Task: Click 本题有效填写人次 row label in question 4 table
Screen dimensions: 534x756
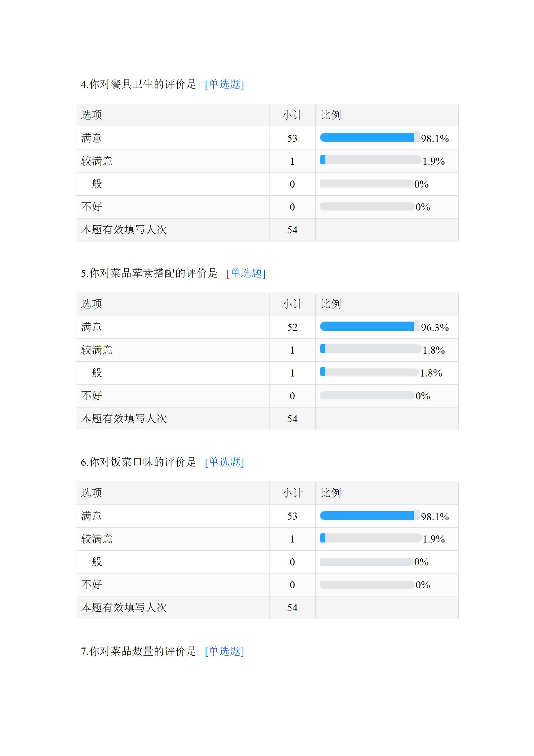Action: pos(124,230)
